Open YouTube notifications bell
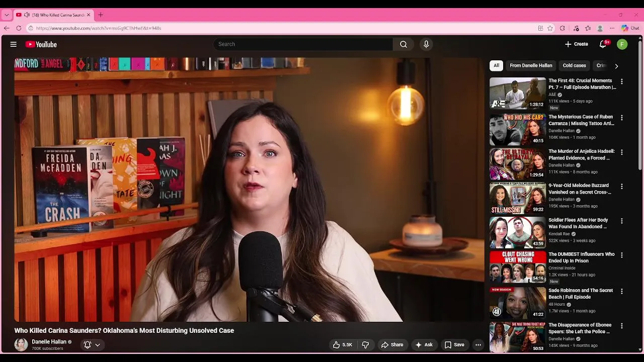644x362 pixels. tap(603, 44)
